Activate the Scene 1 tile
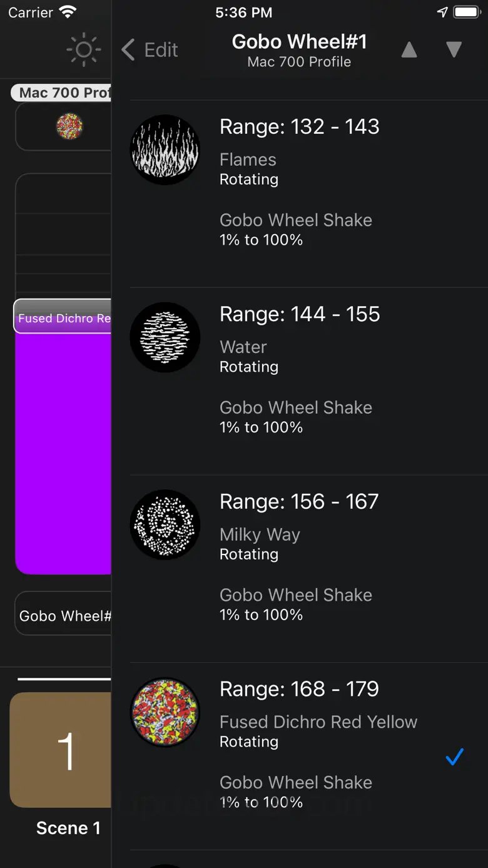 (x=61, y=750)
